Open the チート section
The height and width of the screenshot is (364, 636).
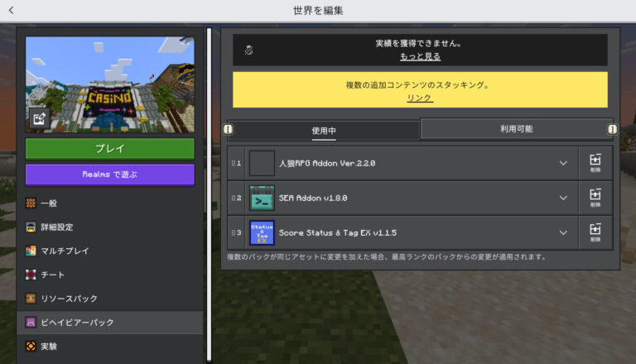(x=110, y=275)
